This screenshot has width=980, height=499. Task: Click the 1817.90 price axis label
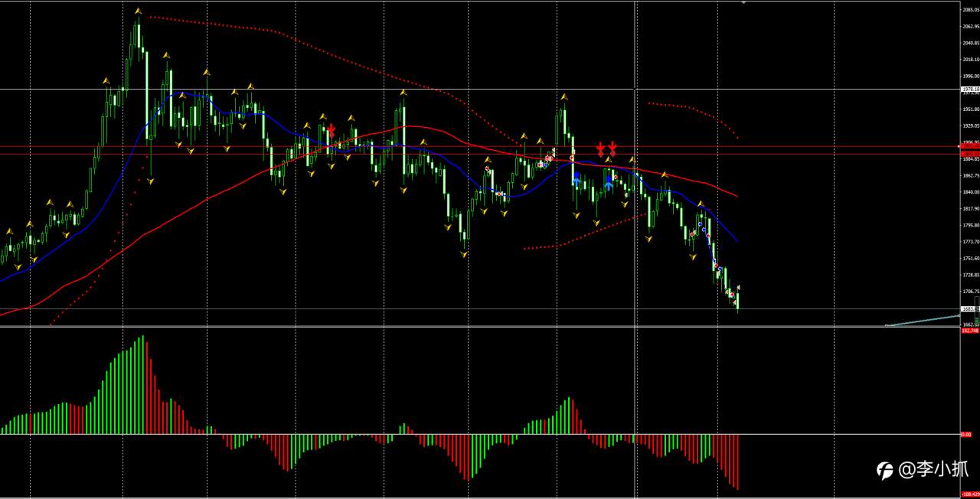971,208
